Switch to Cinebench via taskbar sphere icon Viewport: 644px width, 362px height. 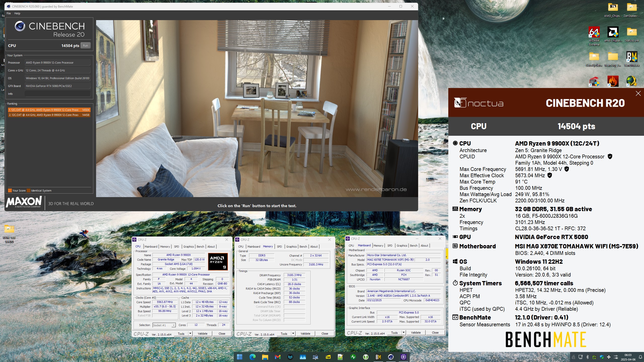(391, 357)
